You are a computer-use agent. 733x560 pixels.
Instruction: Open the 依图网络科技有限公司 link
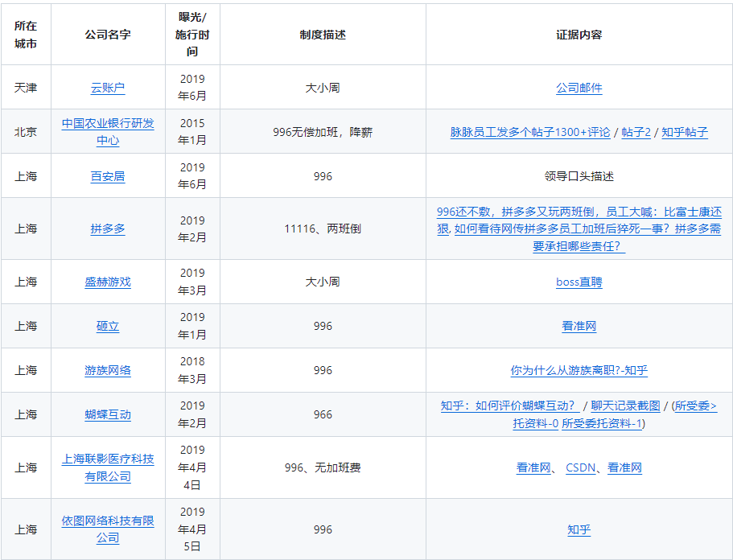108,529
